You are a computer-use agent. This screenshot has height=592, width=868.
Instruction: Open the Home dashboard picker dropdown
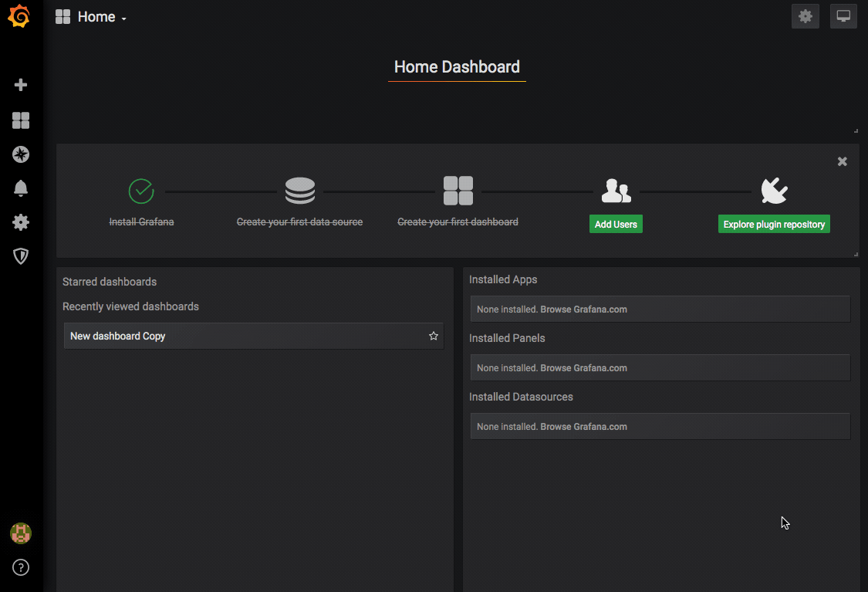102,17
